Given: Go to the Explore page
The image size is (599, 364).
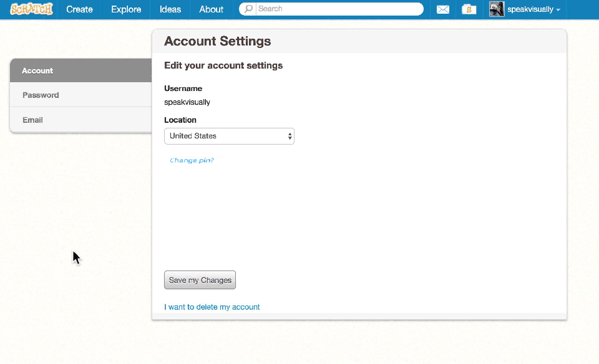Looking at the screenshot, I should click(126, 9).
